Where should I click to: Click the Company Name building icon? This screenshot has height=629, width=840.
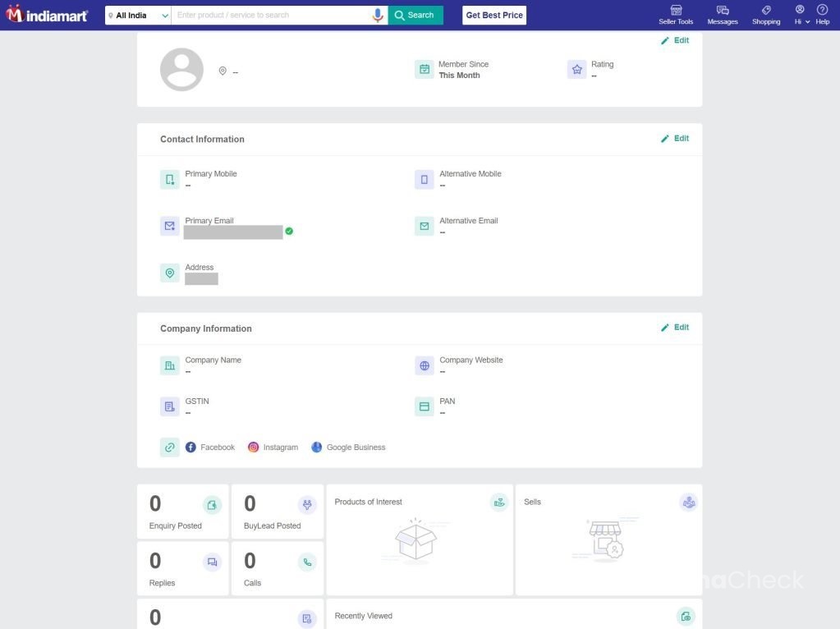170,365
